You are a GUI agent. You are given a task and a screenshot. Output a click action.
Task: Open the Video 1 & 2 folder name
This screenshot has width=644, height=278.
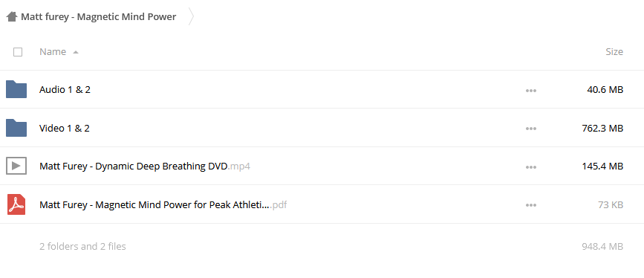click(65, 128)
